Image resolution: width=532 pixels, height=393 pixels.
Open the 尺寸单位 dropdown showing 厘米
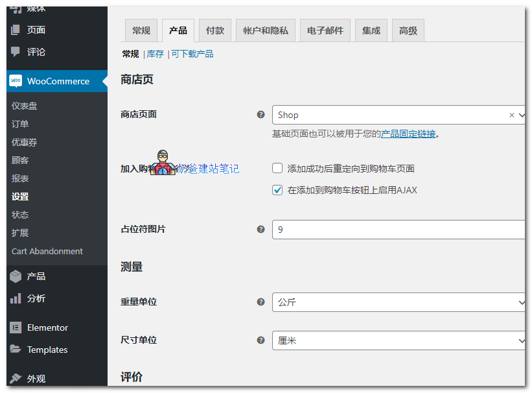tap(397, 340)
